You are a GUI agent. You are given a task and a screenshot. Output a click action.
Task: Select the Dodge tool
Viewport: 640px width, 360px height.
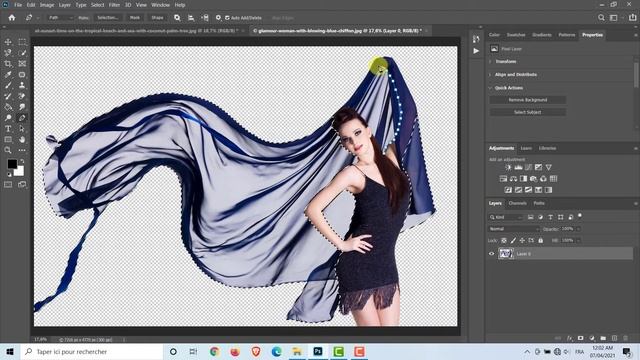(8, 118)
